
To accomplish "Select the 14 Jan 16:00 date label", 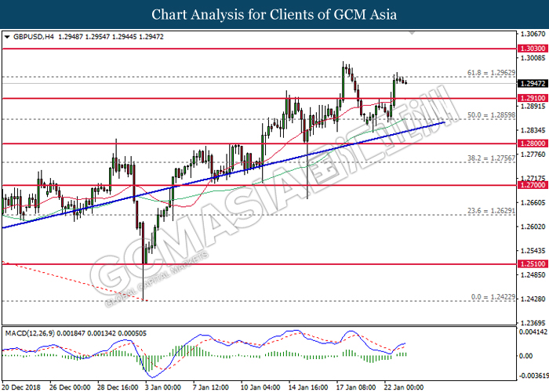I will point(308,387).
